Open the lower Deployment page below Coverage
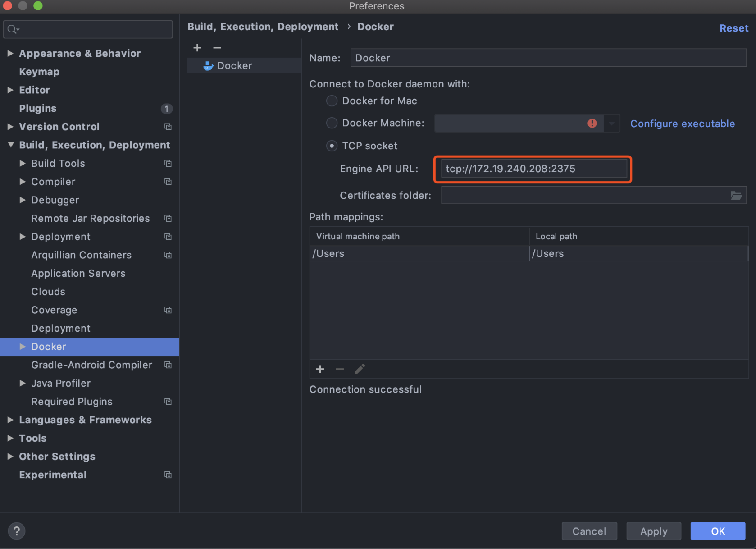Viewport: 756px width, 549px height. click(x=61, y=328)
